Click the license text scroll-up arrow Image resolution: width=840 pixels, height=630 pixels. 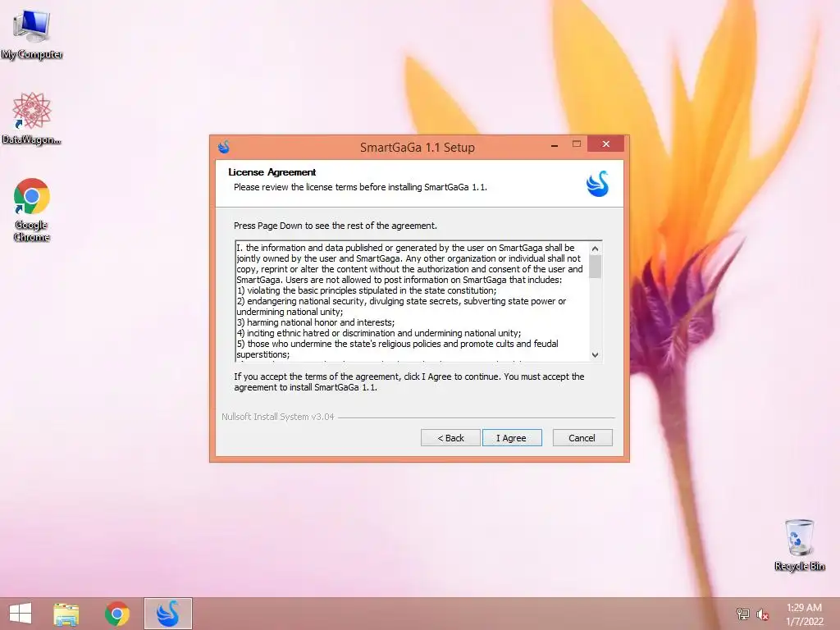(596, 249)
